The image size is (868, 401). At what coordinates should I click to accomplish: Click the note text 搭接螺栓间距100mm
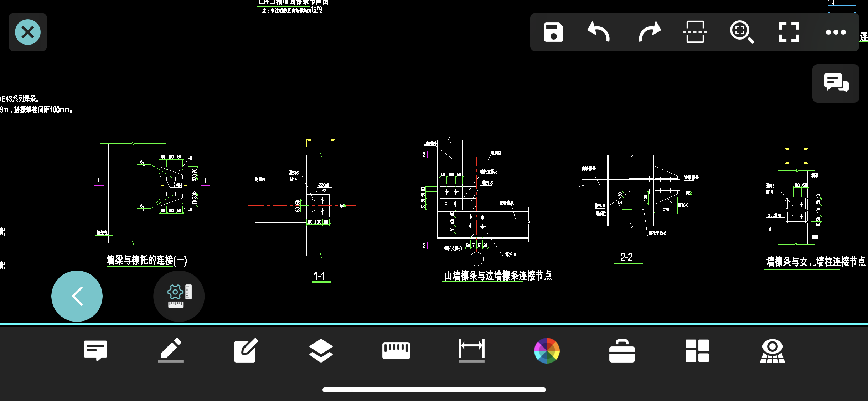coord(43,110)
